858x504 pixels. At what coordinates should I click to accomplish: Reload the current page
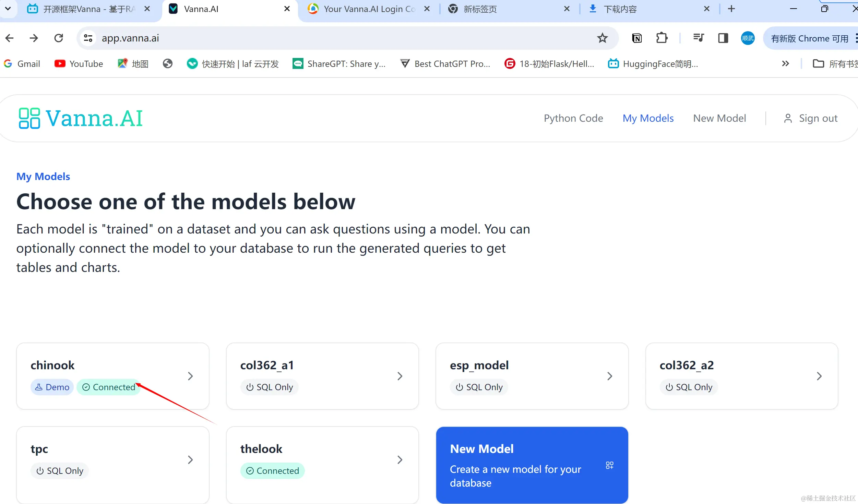[x=59, y=38]
